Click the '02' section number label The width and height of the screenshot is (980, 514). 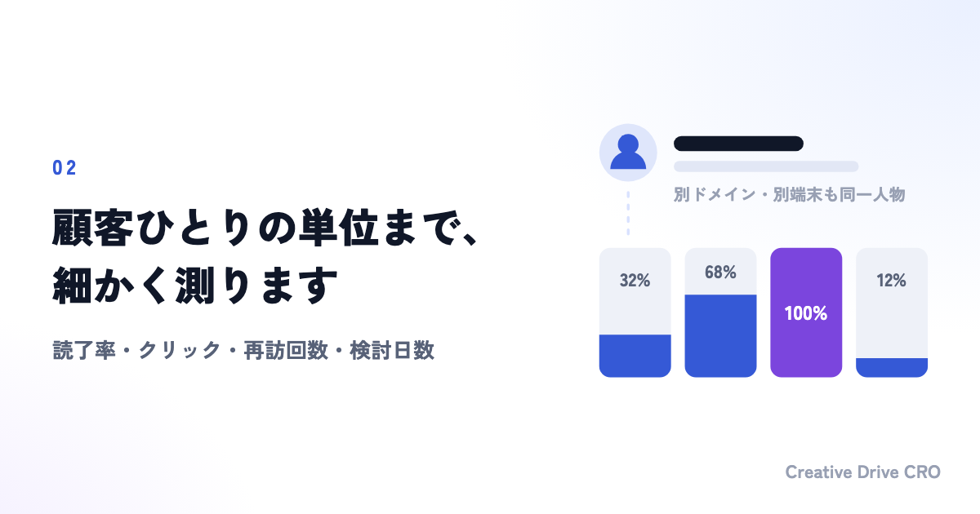click(65, 168)
